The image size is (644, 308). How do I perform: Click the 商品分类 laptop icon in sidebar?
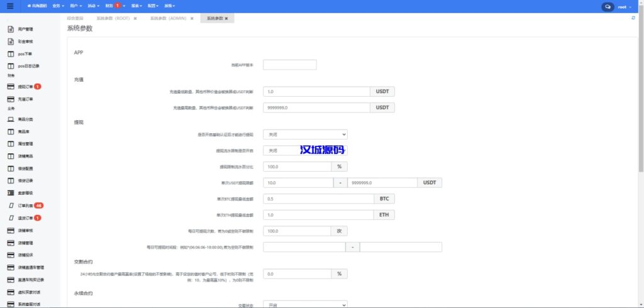(x=11, y=119)
